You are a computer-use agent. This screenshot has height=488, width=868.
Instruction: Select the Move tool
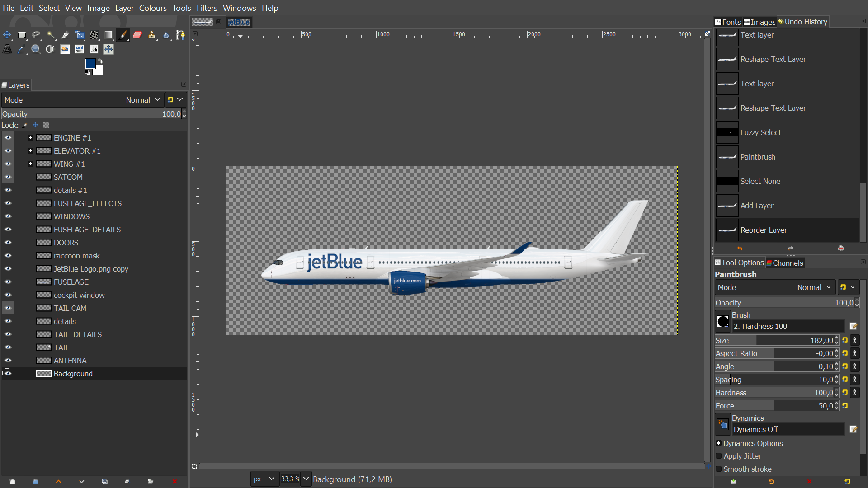point(7,35)
